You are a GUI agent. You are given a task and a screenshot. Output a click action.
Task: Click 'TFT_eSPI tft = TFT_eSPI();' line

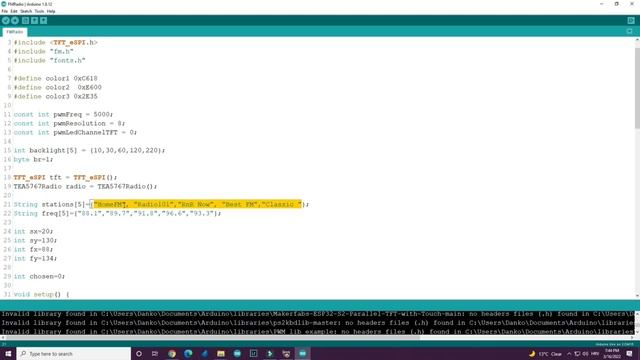pyautogui.click(x=65, y=177)
